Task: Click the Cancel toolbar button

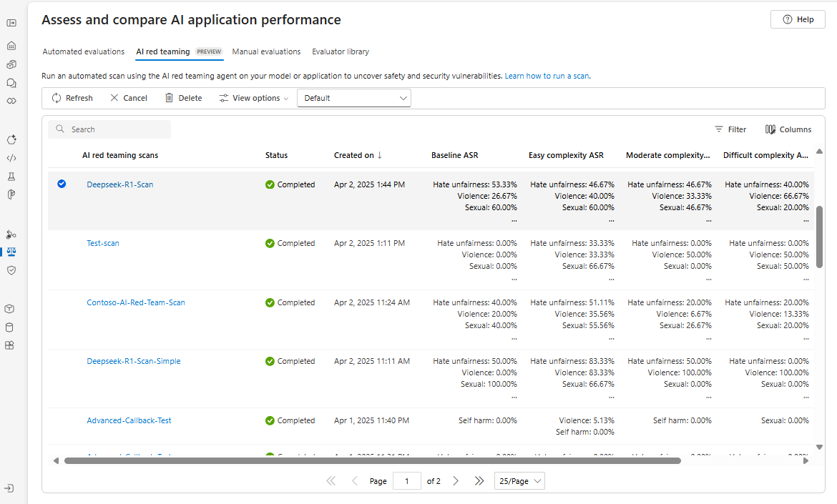Action: [x=129, y=98]
